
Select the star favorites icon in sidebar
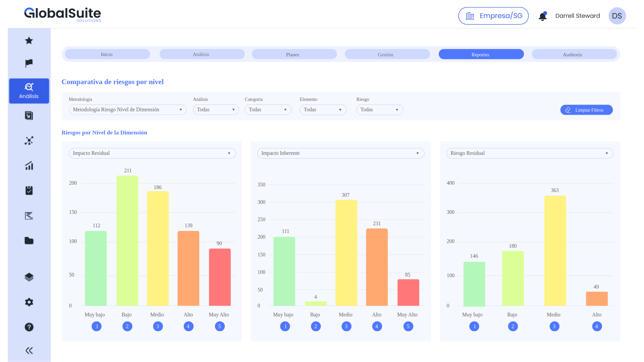(x=29, y=41)
